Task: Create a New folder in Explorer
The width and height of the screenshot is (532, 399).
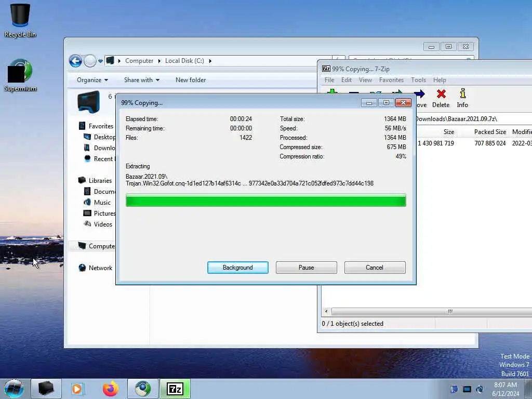Action: tap(191, 80)
